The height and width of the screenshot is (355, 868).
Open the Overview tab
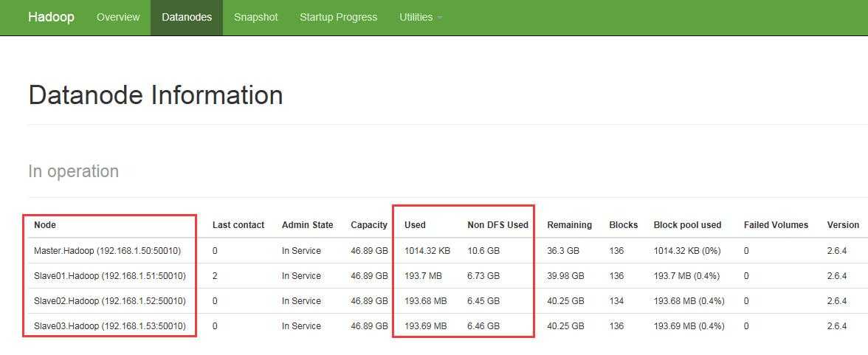click(x=118, y=17)
